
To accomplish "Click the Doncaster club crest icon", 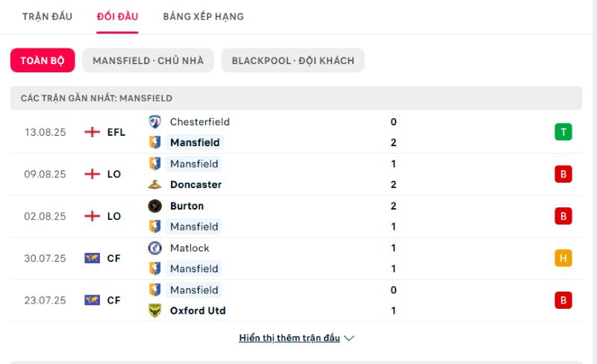I will (x=154, y=185).
